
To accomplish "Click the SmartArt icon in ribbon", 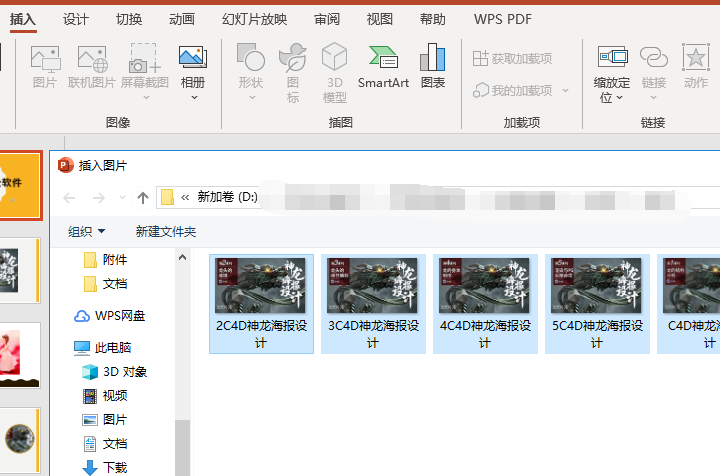I will (x=383, y=66).
